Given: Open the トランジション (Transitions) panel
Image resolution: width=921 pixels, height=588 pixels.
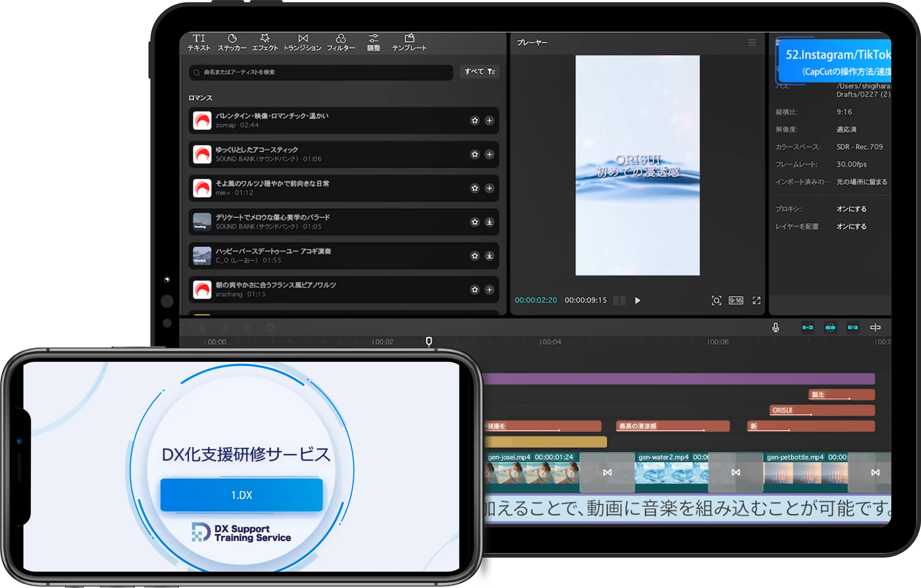Looking at the screenshot, I should [x=302, y=42].
